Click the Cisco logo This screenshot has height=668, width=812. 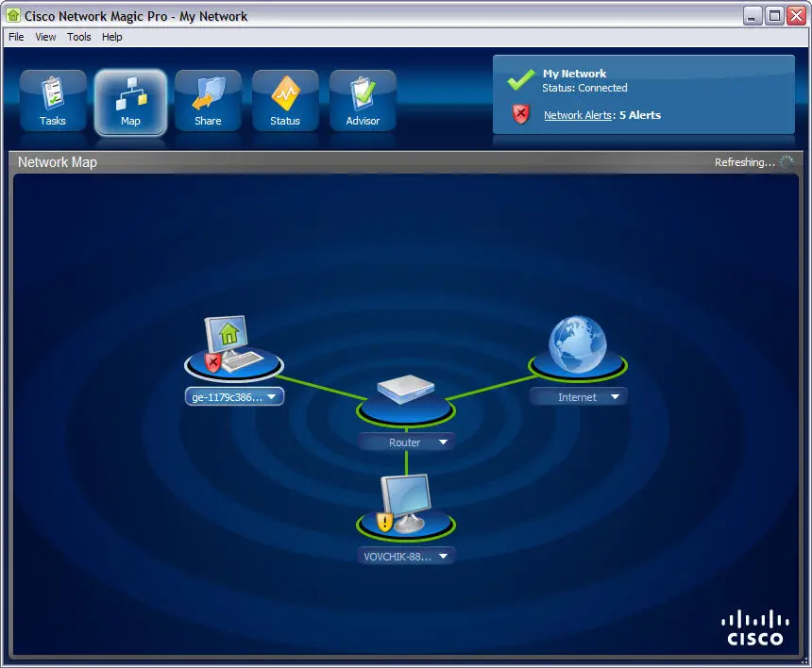[755, 627]
